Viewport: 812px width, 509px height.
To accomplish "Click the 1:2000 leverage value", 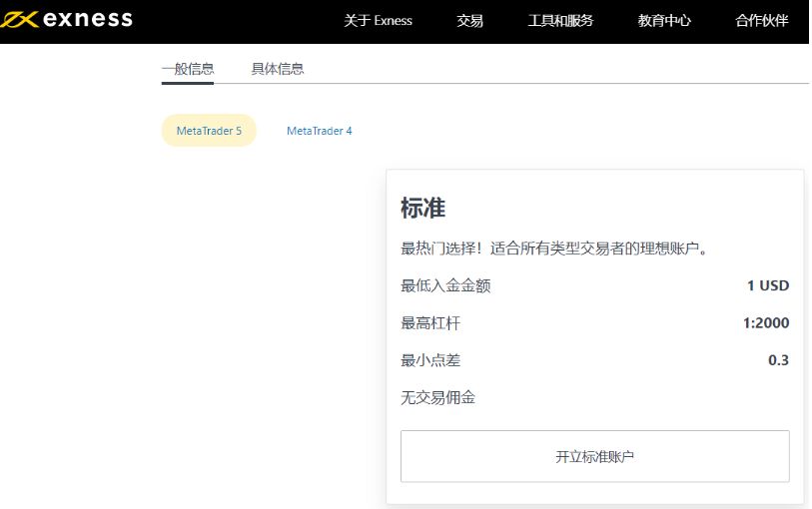I will tap(766, 322).
